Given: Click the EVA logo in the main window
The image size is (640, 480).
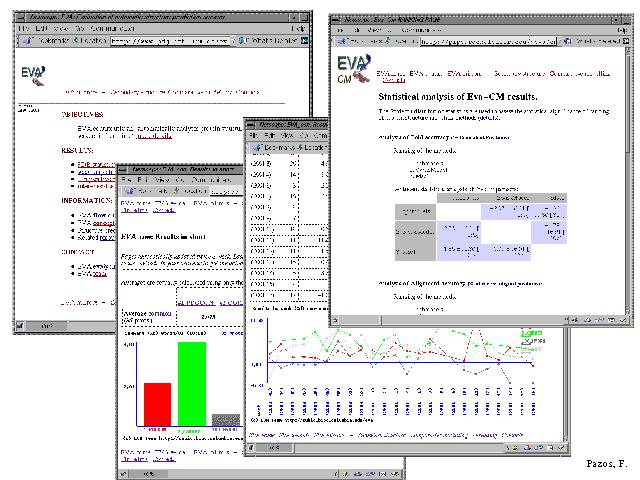Looking at the screenshot, I should 33,76.
